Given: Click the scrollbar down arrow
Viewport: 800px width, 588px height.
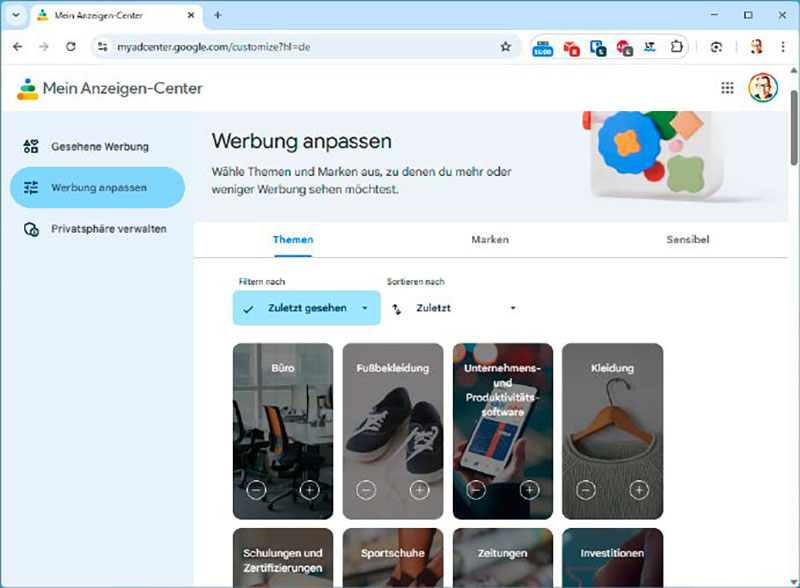Looking at the screenshot, I should coord(794,582).
